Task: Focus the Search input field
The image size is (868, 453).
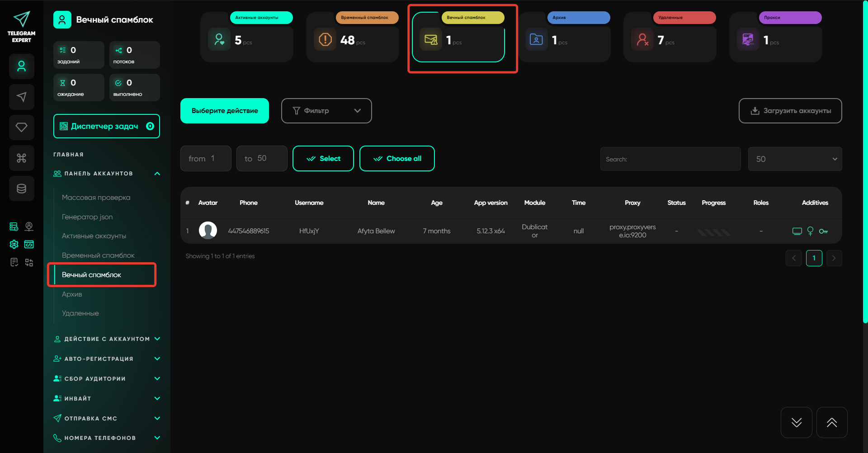Action: coord(670,159)
